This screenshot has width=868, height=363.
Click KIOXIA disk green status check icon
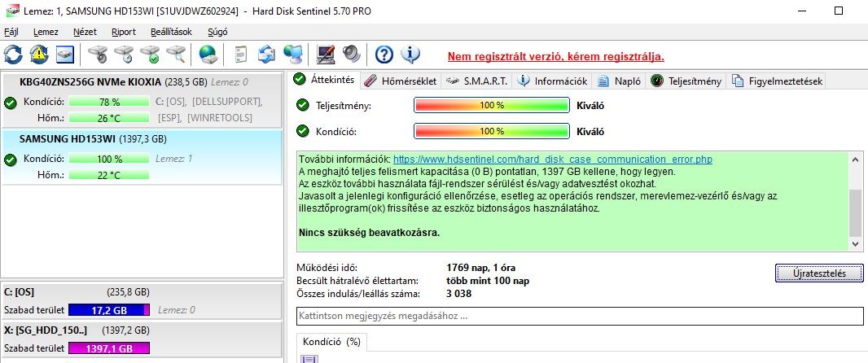tap(10, 103)
